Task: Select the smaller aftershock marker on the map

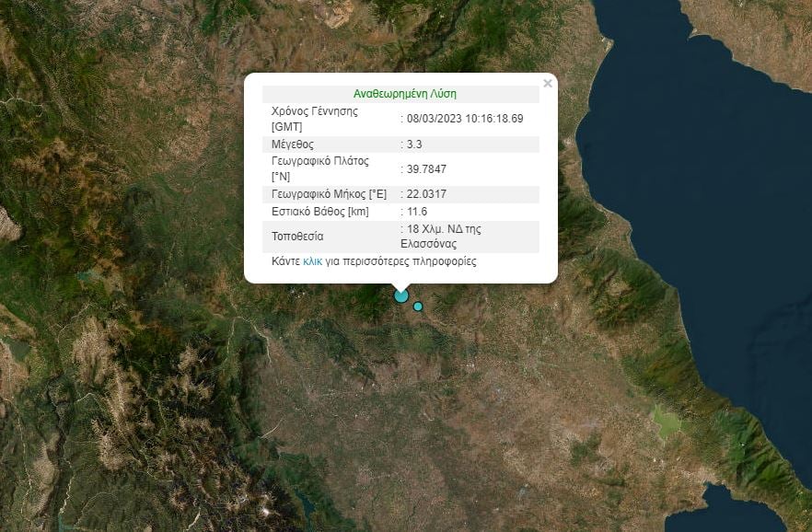Action: point(418,306)
